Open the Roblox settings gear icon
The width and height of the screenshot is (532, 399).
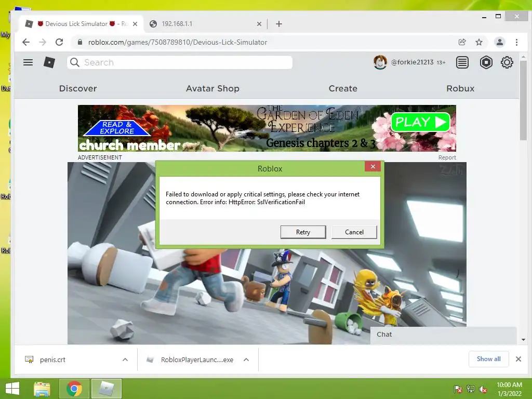507,62
